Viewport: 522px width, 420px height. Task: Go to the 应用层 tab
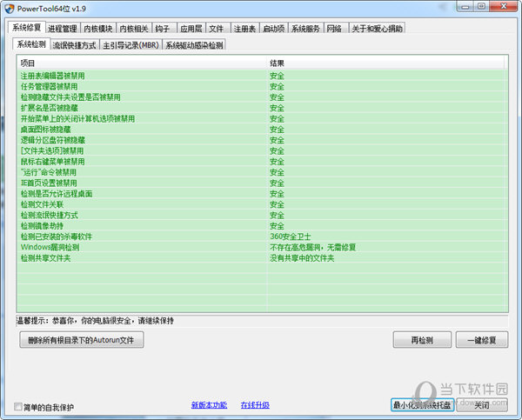pyautogui.click(x=191, y=29)
